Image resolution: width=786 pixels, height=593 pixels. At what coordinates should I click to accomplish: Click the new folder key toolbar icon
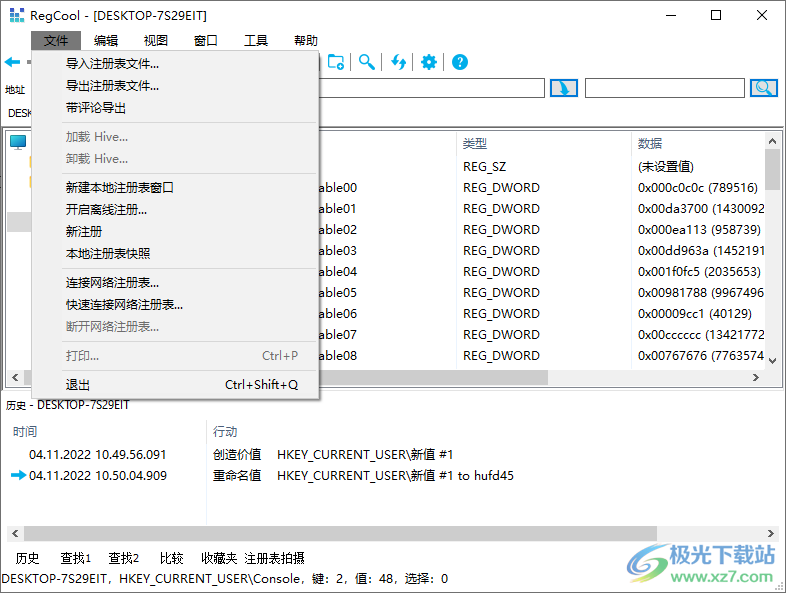click(336, 62)
